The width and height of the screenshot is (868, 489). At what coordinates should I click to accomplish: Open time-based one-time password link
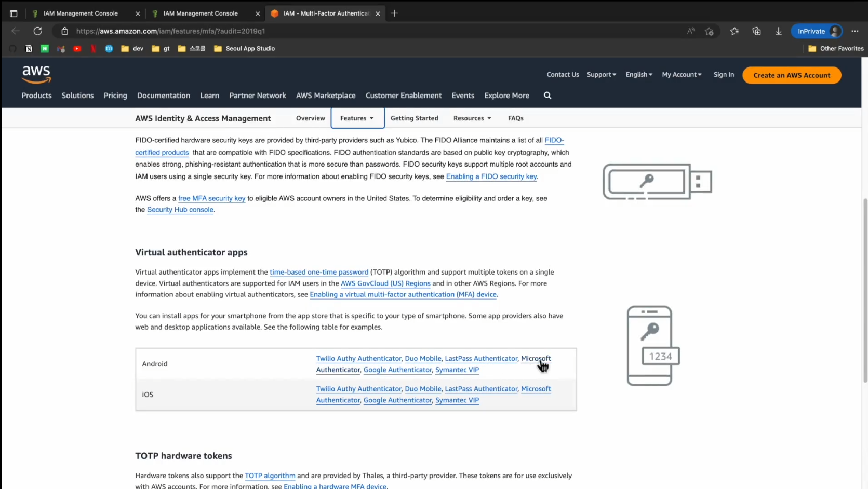coord(319,272)
